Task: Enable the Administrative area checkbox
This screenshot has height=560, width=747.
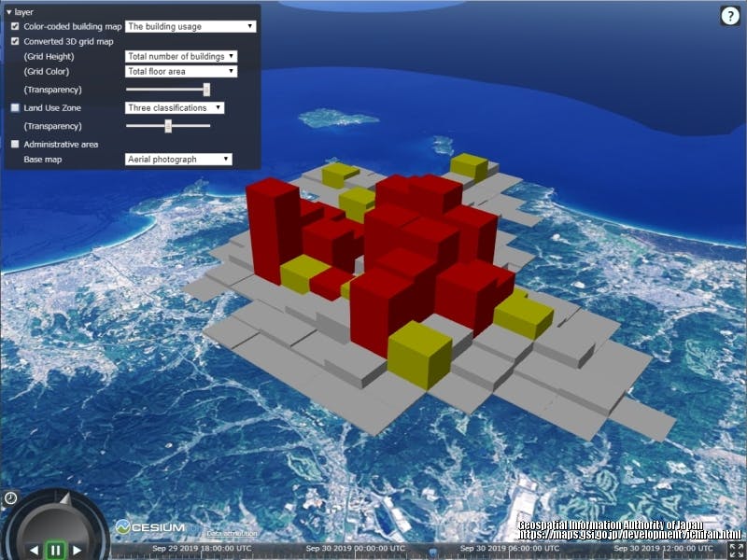Action: (x=15, y=144)
